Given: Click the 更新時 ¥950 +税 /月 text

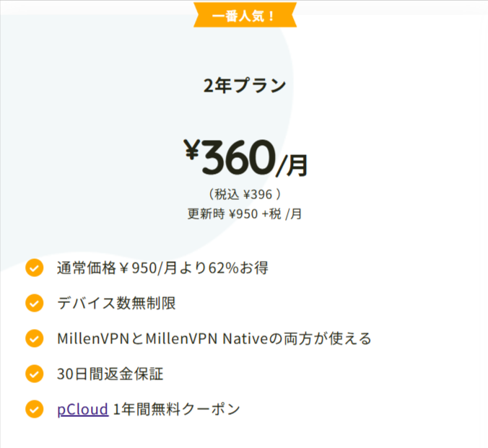Looking at the screenshot, I should click(x=245, y=214).
